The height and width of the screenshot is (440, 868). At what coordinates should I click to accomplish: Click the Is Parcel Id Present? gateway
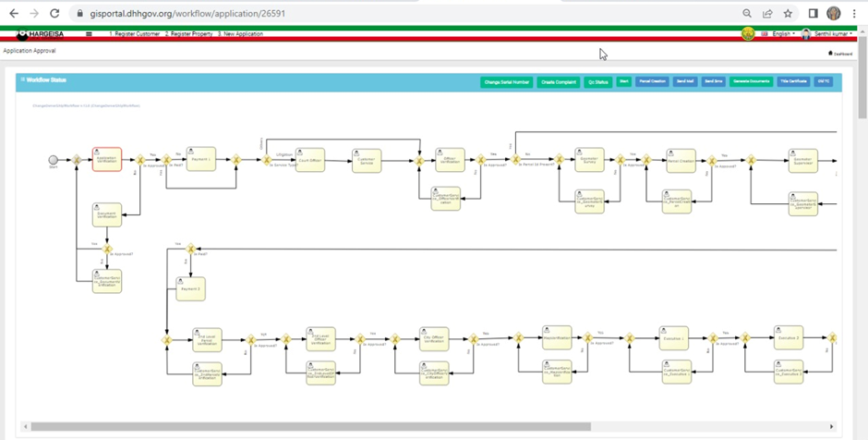pos(516,160)
